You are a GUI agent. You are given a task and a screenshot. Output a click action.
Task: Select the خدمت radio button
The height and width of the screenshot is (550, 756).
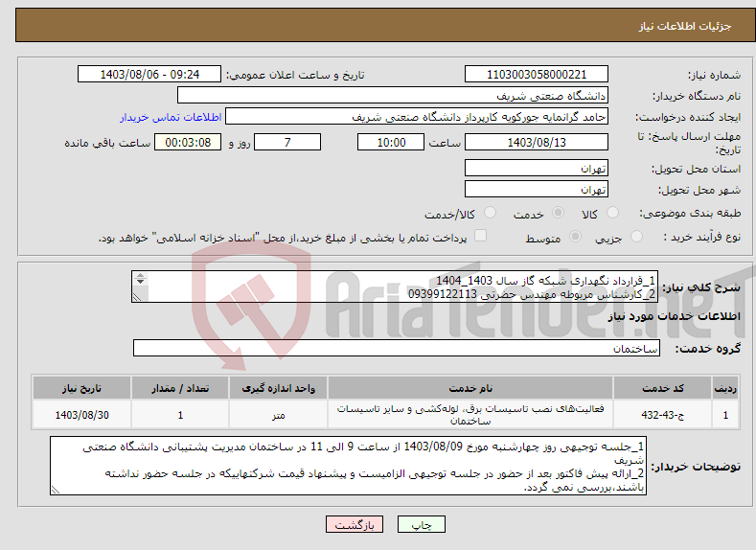pos(558,213)
